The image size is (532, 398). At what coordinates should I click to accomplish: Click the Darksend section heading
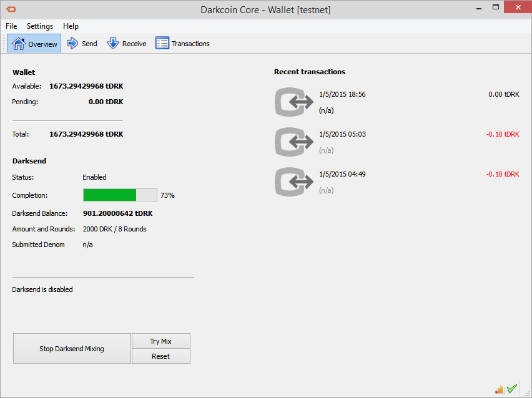click(x=29, y=161)
